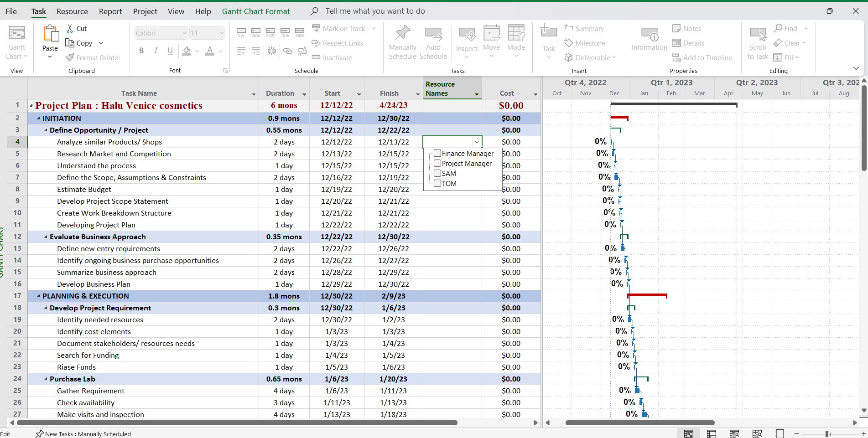This screenshot has width=868, height=438.
Task: Insert a Milestone from the ribbon
Action: (585, 43)
